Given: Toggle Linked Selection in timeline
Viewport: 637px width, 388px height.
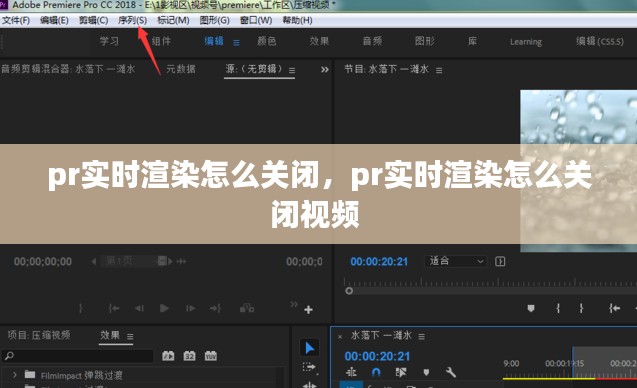Looking at the screenshot, I should [401, 372].
